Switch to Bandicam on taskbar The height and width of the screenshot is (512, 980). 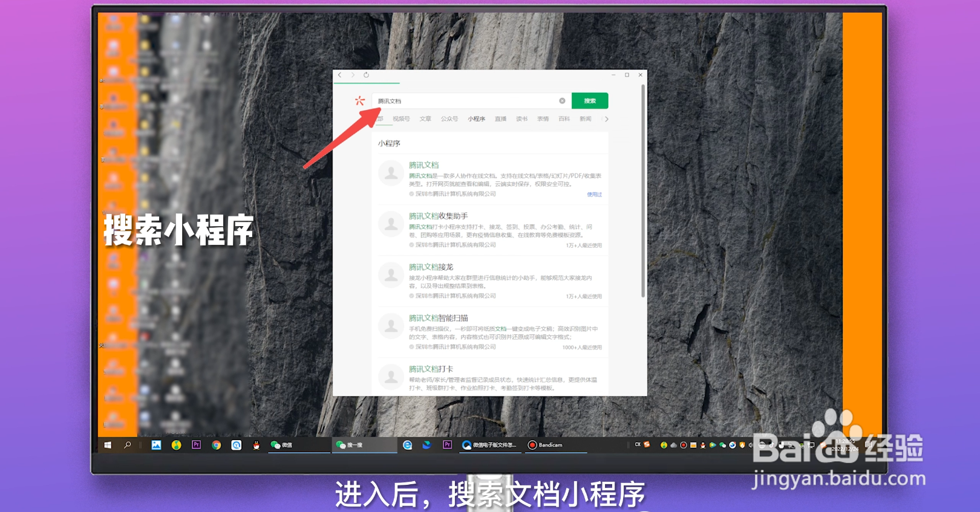tap(555, 445)
